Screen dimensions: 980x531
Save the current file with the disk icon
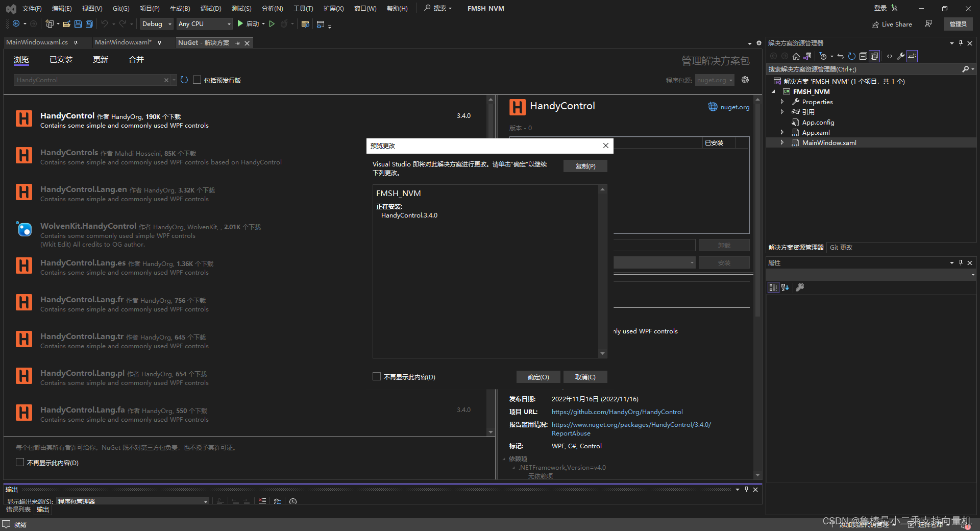click(x=78, y=23)
